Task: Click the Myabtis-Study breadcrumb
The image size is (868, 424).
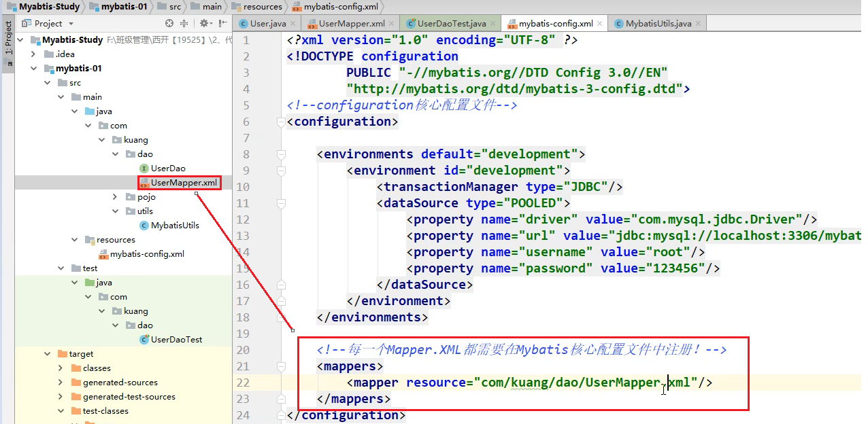Action: point(43,7)
